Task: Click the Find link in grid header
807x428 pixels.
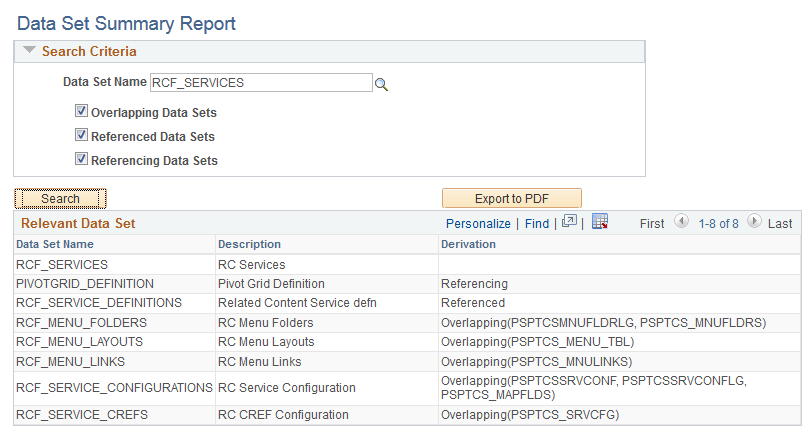Action: [537, 224]
